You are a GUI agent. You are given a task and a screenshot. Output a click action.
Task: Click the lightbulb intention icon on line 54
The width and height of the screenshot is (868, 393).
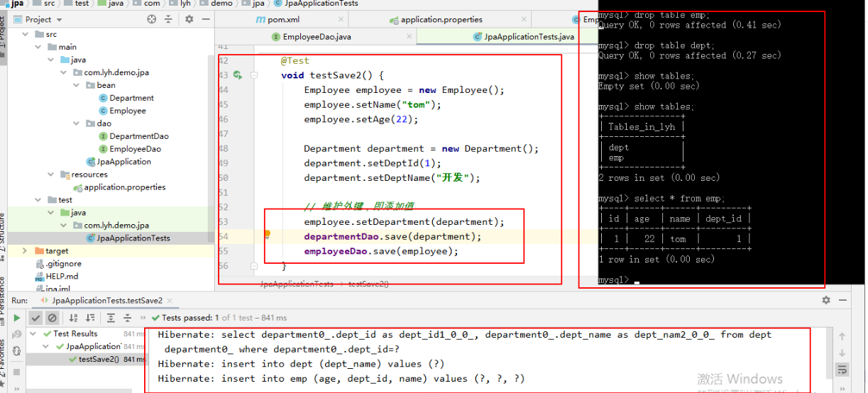268,233
